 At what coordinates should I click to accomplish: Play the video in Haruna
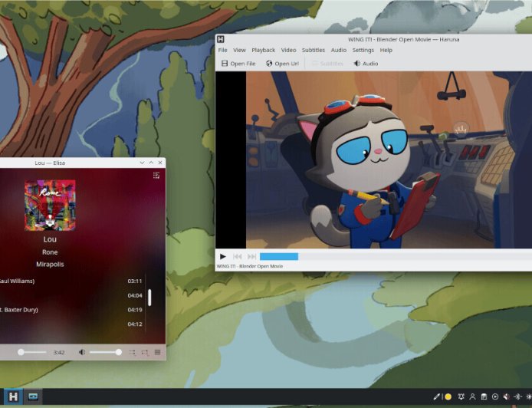(223, 256)
